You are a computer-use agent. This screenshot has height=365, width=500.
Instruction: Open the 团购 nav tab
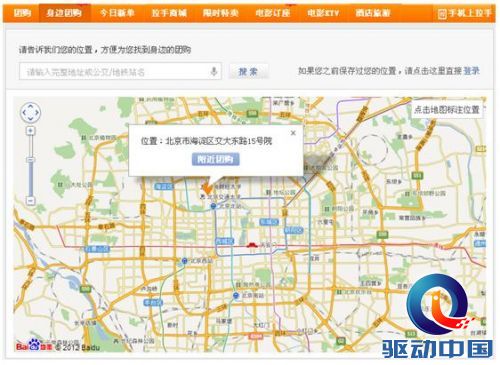click(x=22, y=13)
